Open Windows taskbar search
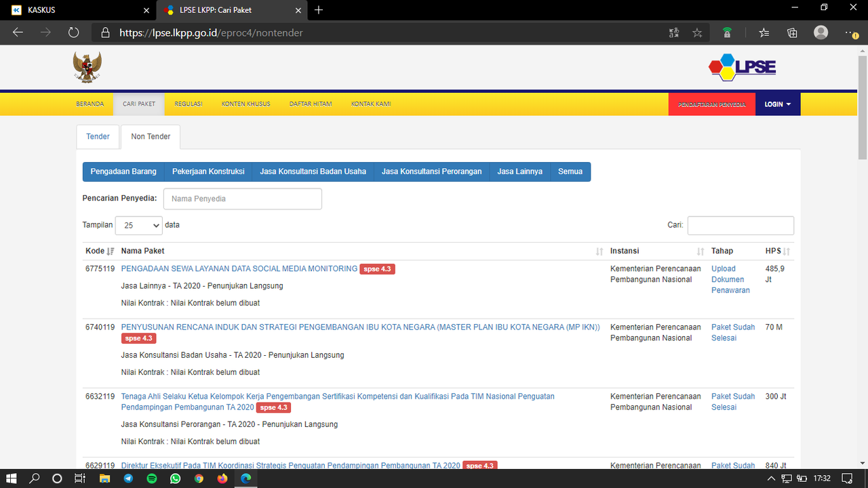Viewport: 868px width, 488px height. (x=35, y=479)
